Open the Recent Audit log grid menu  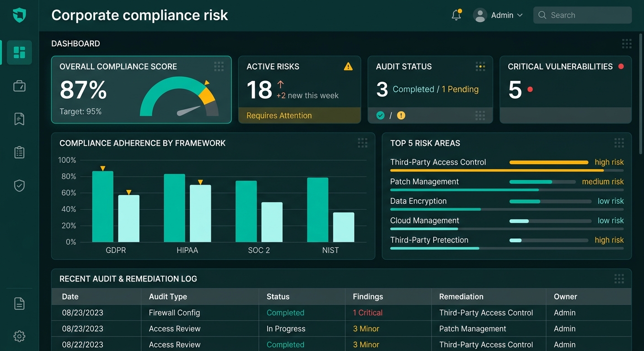(x=619, y=279)
